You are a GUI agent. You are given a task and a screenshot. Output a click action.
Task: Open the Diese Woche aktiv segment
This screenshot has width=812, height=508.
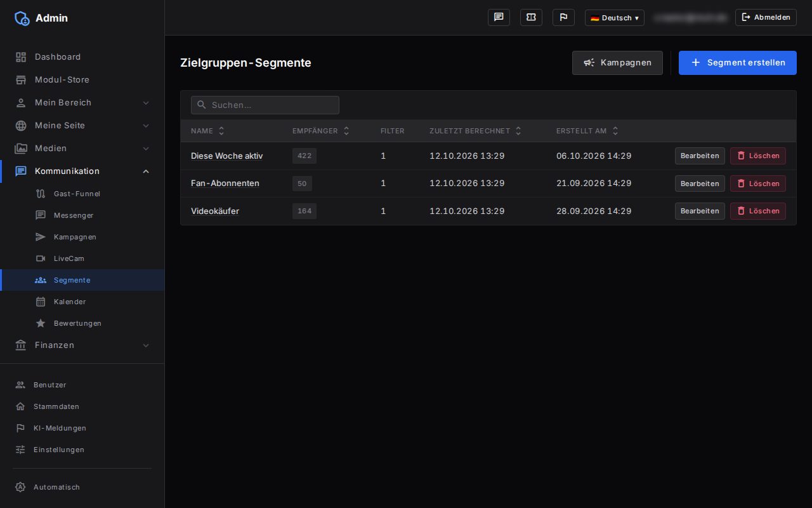point(226,156)
